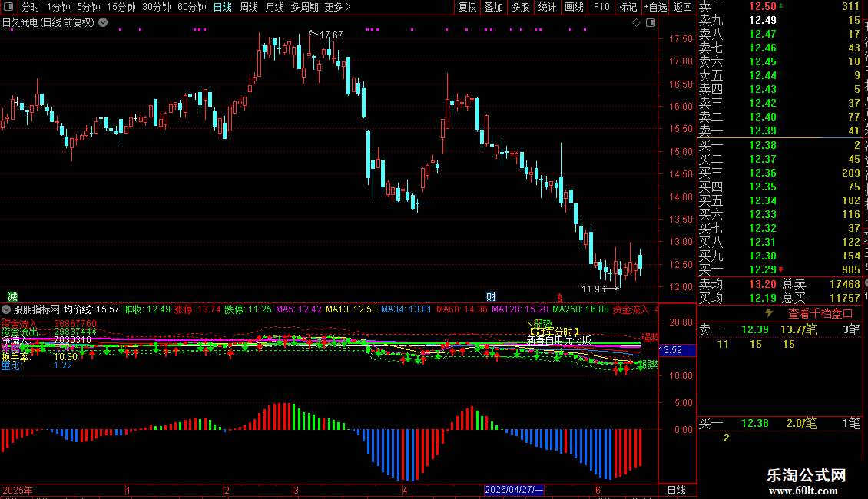868x499 pixels.
Task: Click the 卖五 price 12.44
Action: tap(762, 75)
